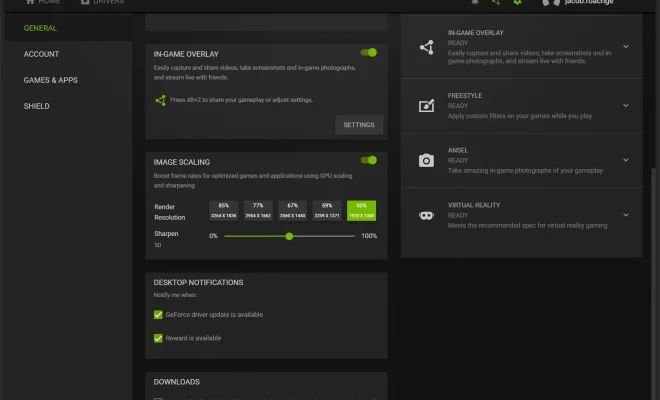Click READY status under Ansel

[x=458, y=160]
